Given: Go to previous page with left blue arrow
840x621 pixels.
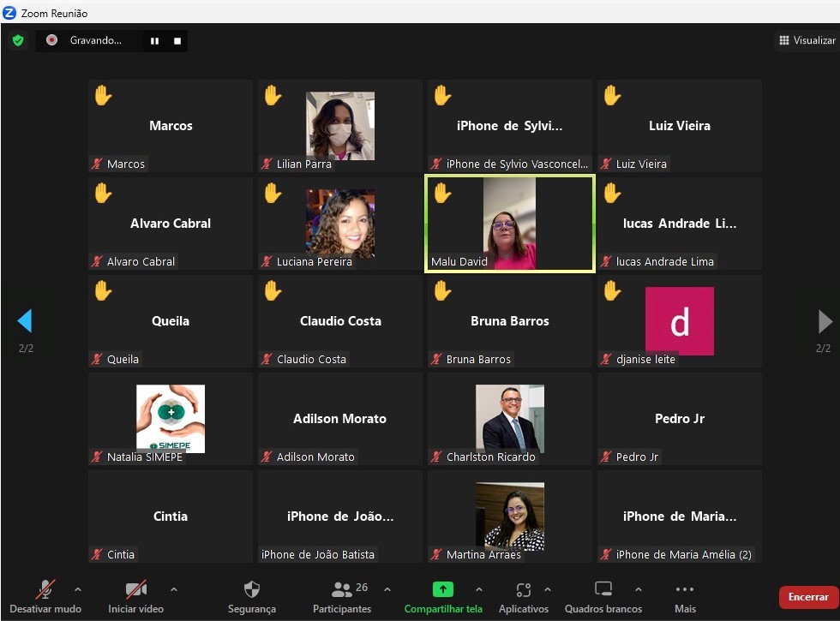Looking at the screenshot, I should tap(25, 321).
